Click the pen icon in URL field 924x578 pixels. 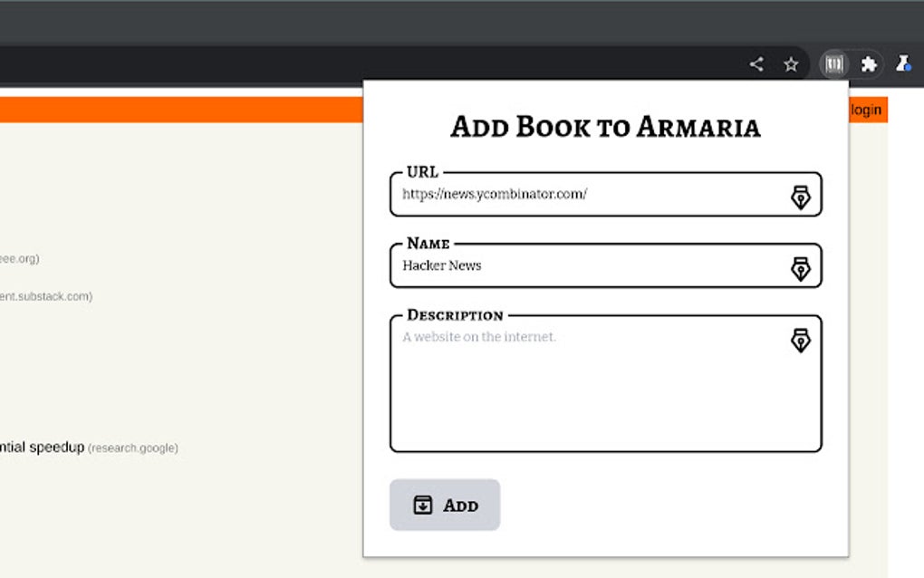[801, 197]
